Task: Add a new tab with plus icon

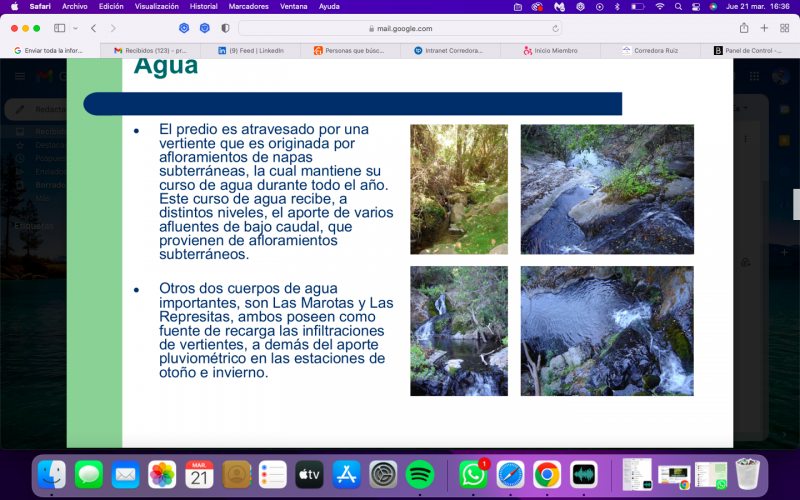Action: 764,28
